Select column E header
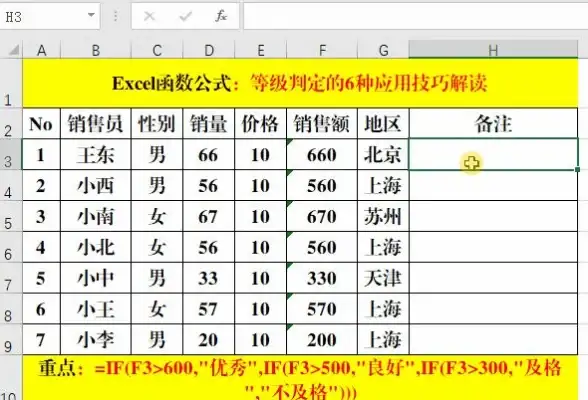This screenshot has width=588, height=400. coord(261,50)
